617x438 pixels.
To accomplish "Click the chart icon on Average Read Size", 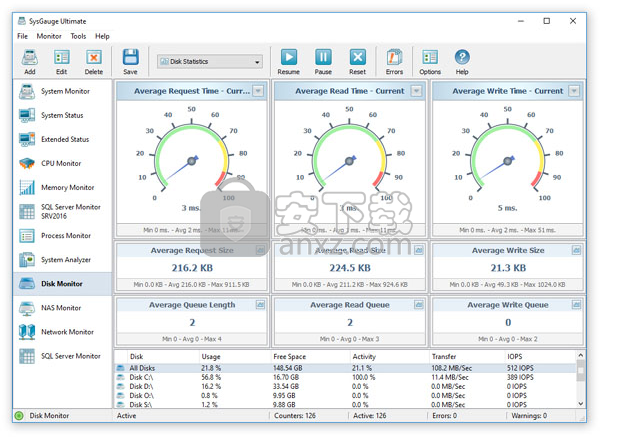I will tap(419, 250).
